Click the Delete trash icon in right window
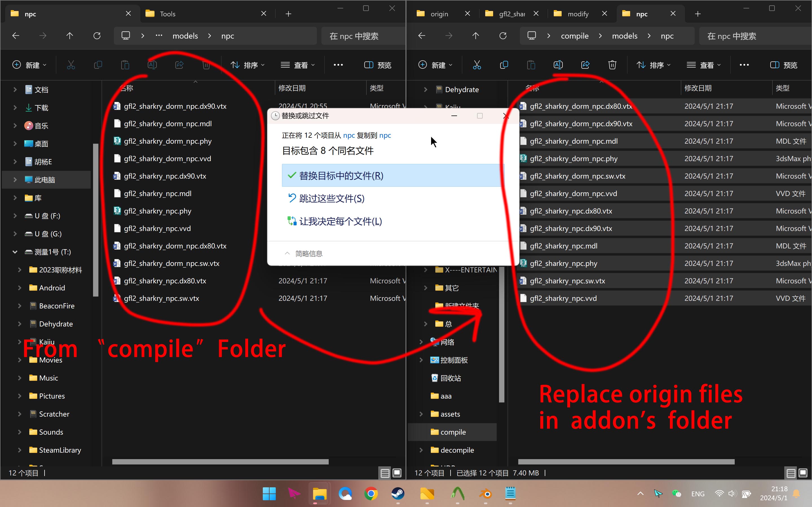This screenshot has width=812, height=507. pos(612,65)
